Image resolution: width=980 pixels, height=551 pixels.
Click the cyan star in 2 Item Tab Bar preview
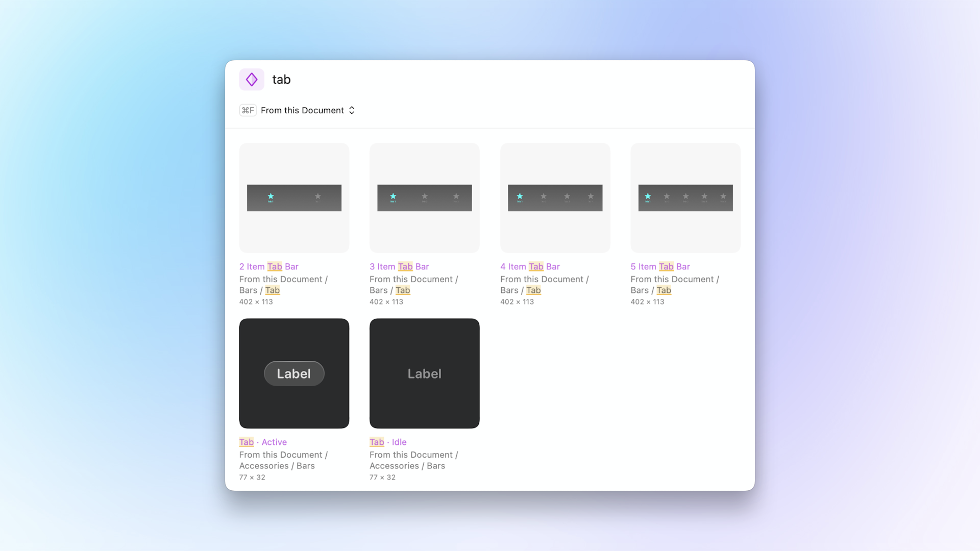(271, 196)
